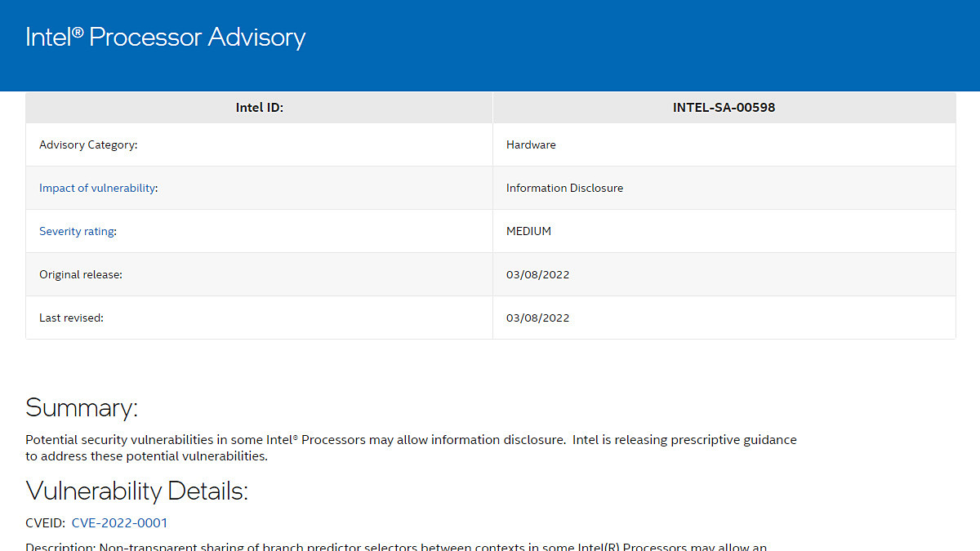Click the date next to Original release
Viewport: 980px width, 551px height.
[x=537, y=274]
